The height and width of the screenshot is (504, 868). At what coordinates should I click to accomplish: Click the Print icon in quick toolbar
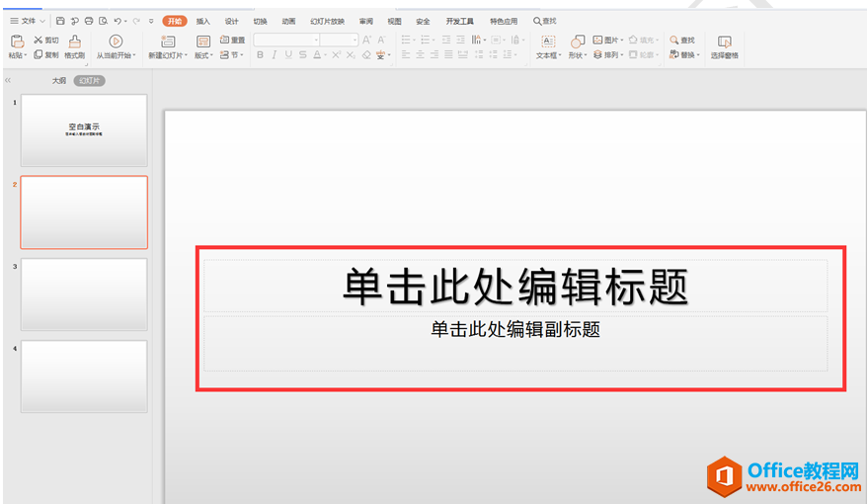click(89, 21)
